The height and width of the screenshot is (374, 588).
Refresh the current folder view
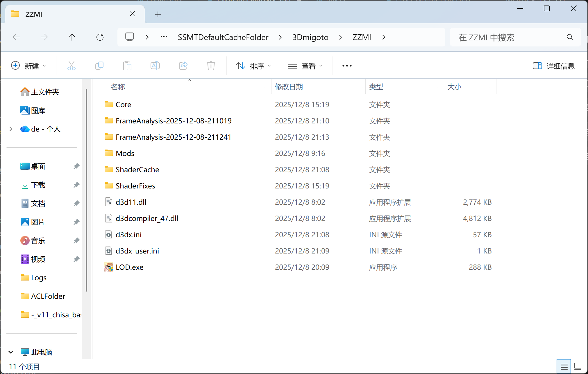pos(100,37)
